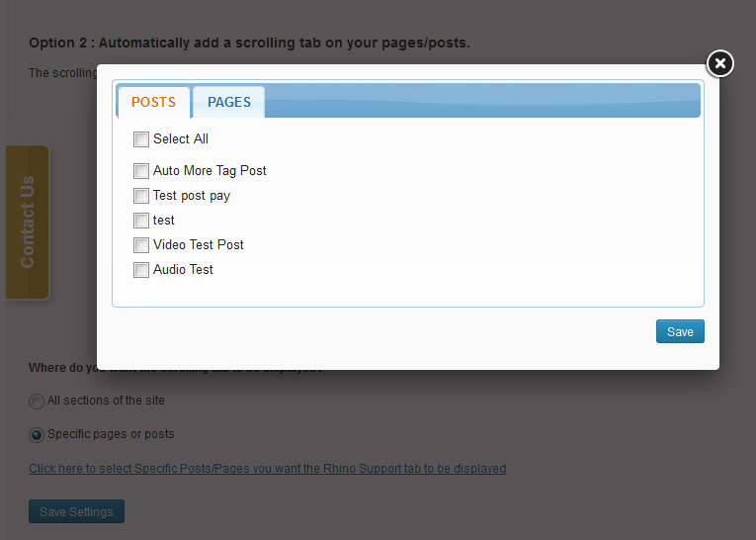
Task: Click the Auto More Tag Post label
Action: point(210,171)
